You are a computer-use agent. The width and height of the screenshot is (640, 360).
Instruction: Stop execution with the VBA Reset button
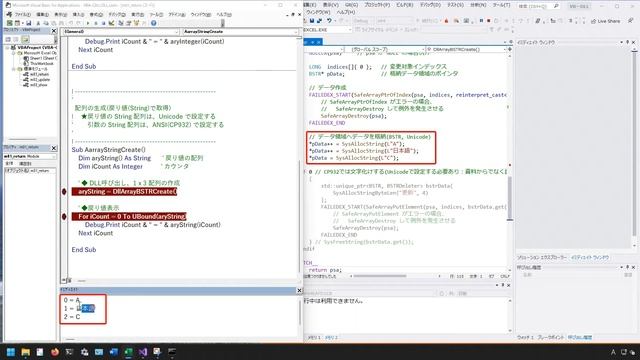tap(103, 23)
